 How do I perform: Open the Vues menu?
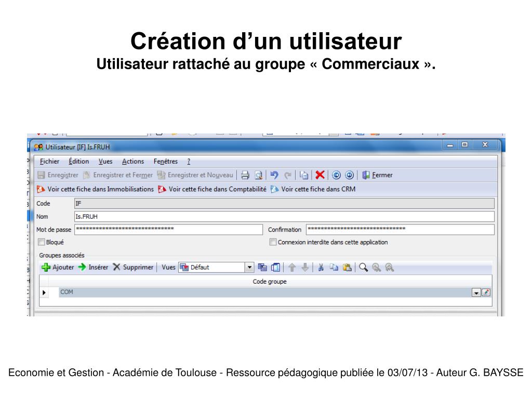pyautogui.click(x=105, y=162)
